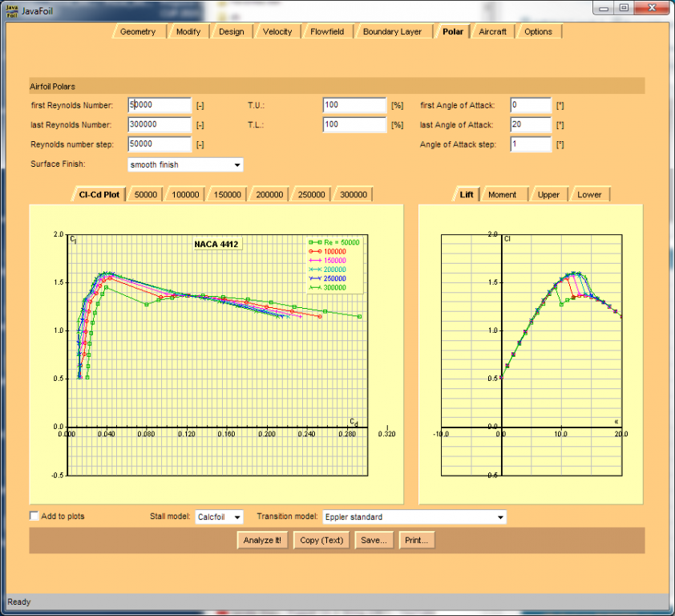
Task: Maximize the JavaFoil window
Action: (x=624, y=7)
